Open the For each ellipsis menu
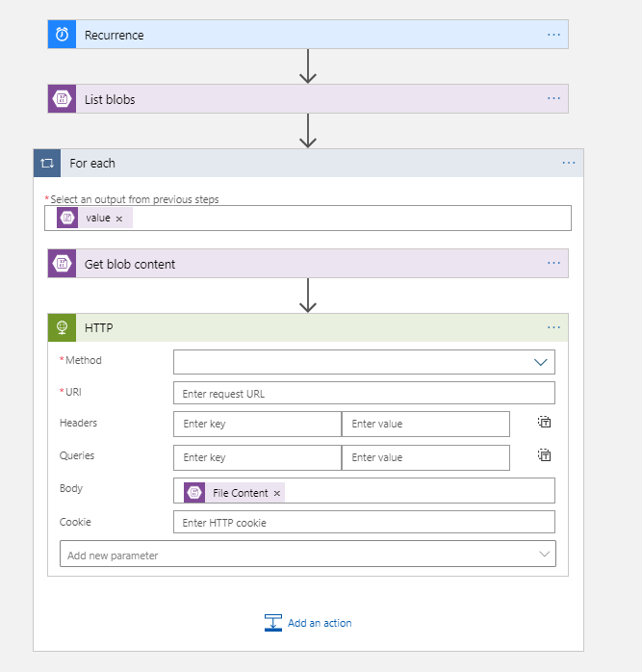 [569, 164]
